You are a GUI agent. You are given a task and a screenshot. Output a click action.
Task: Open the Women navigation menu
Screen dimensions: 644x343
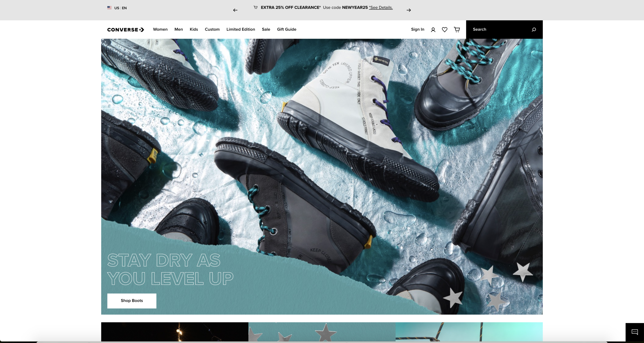click(x=160, y=29)
